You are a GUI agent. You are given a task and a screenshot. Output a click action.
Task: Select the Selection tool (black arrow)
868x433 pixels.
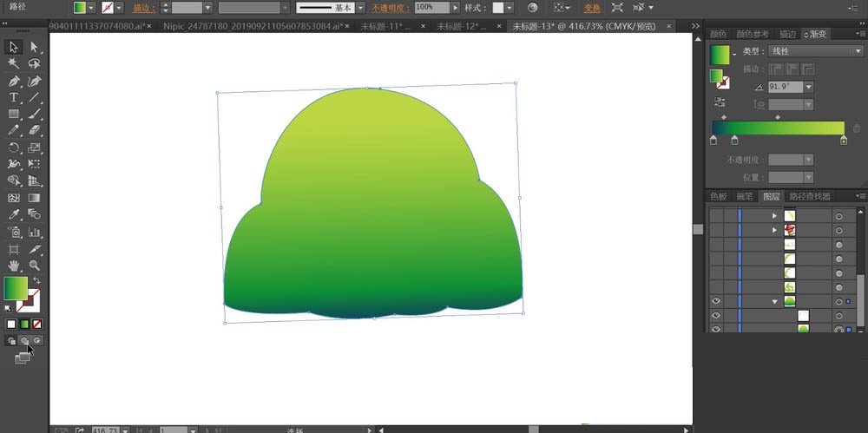coord(14,47)
